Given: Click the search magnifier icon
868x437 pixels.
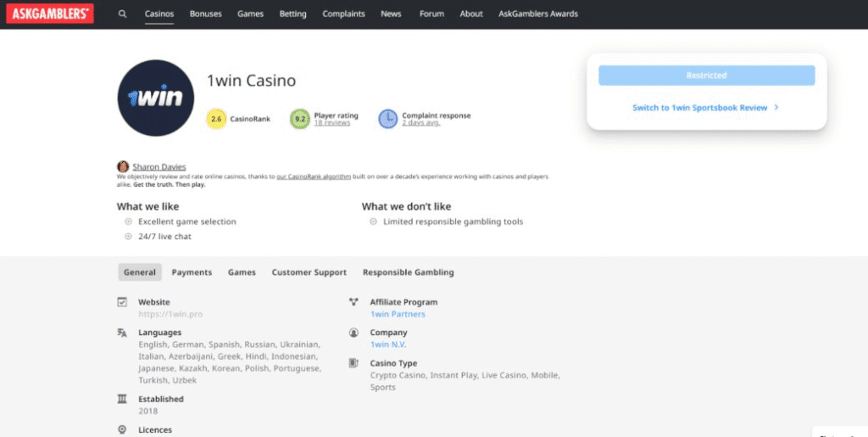Looking at the screenshot, I should tap(123, 14).
